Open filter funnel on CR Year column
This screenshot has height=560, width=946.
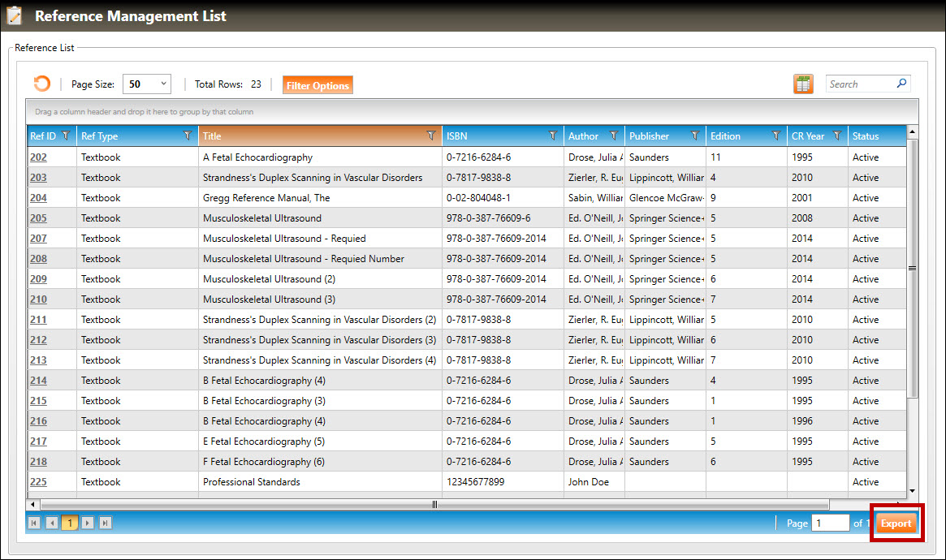[x=836, y=136]
